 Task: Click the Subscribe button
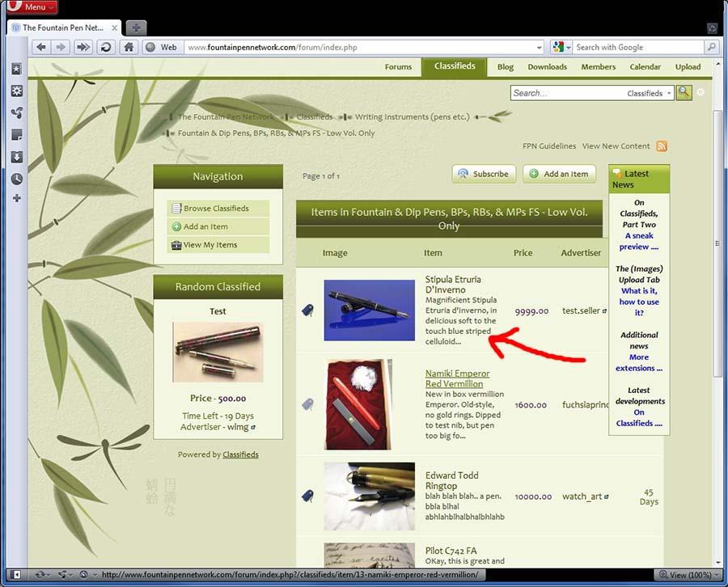click(x=483, y=174)
